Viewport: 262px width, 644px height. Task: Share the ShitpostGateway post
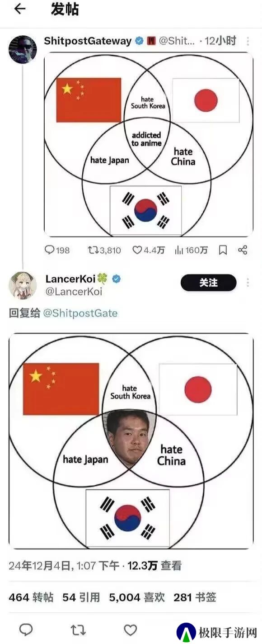[x=243, y=250]
